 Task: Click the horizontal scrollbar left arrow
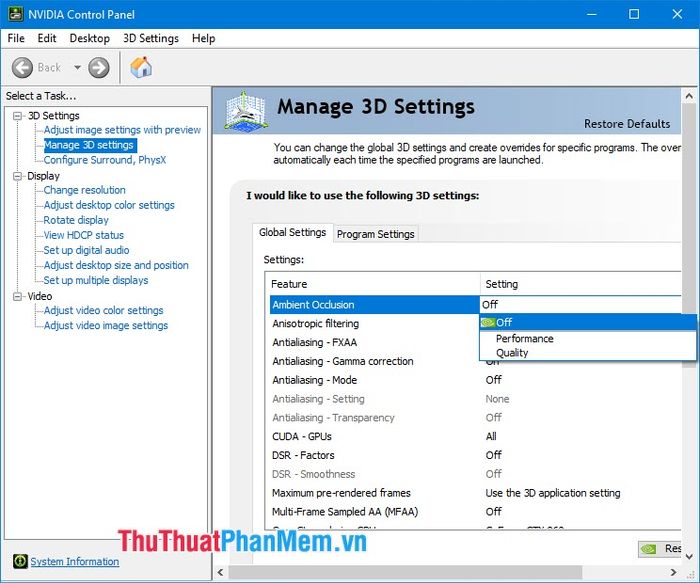[220, 572]
